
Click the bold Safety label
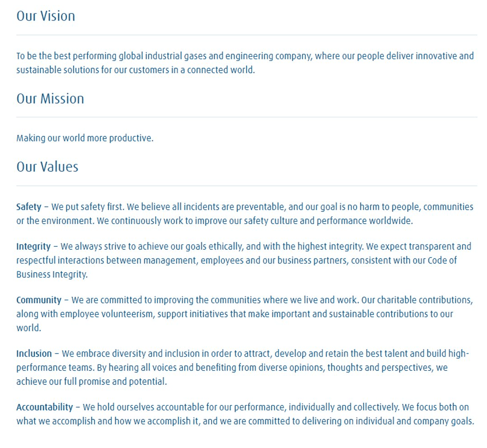point(29,207)
